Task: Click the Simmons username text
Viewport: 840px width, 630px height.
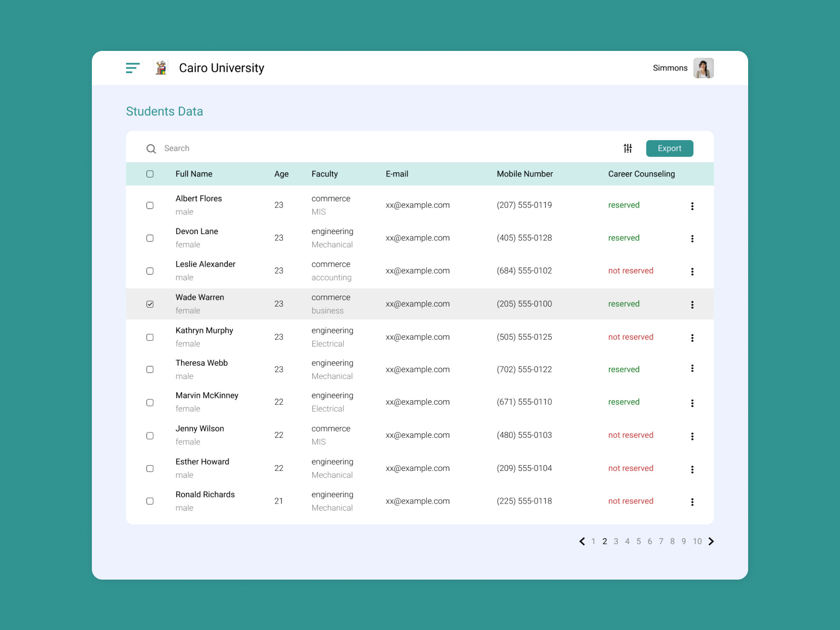Action: (670, 68)
